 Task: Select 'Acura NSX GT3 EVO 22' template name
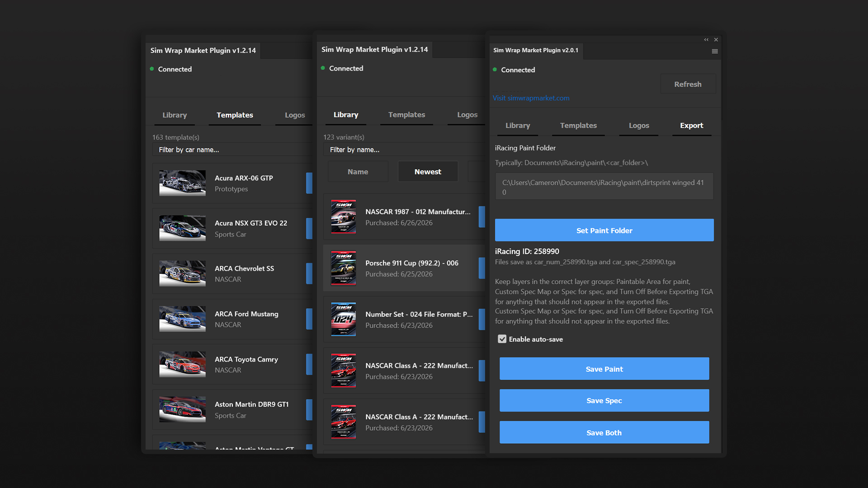(x=251, y=223)
